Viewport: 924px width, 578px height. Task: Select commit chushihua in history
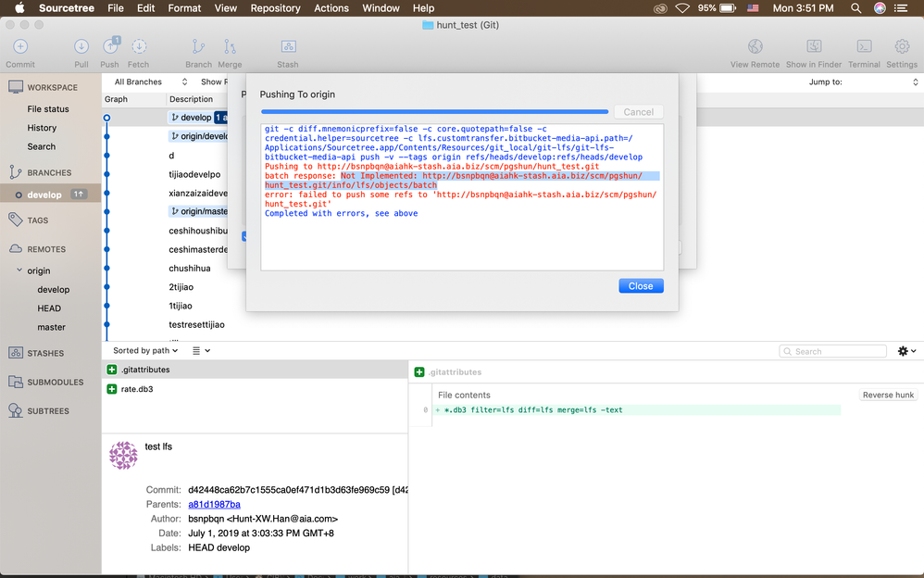point(189,269)
